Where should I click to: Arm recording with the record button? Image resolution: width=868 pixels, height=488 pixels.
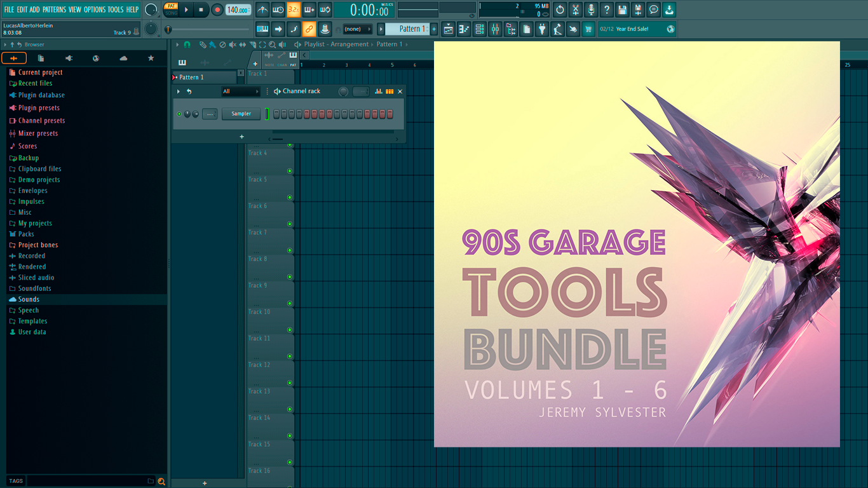217,10
